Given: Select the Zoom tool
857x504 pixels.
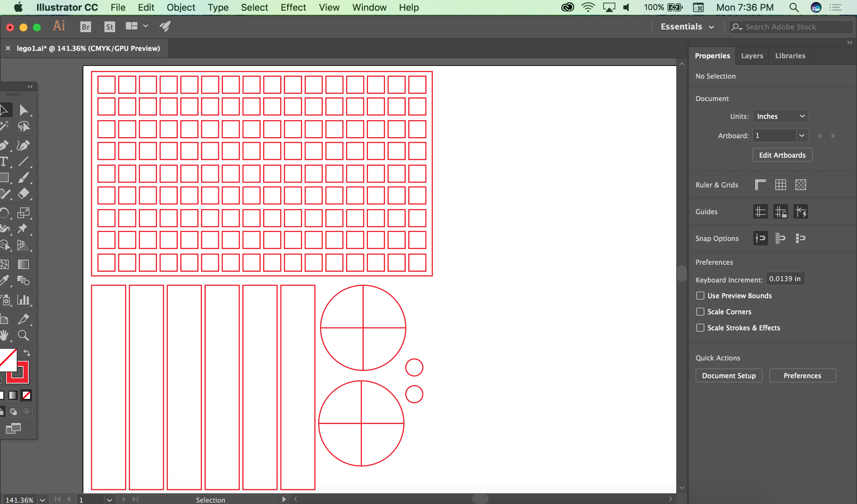Looking at the screenshot, I should tap(23, 336).
